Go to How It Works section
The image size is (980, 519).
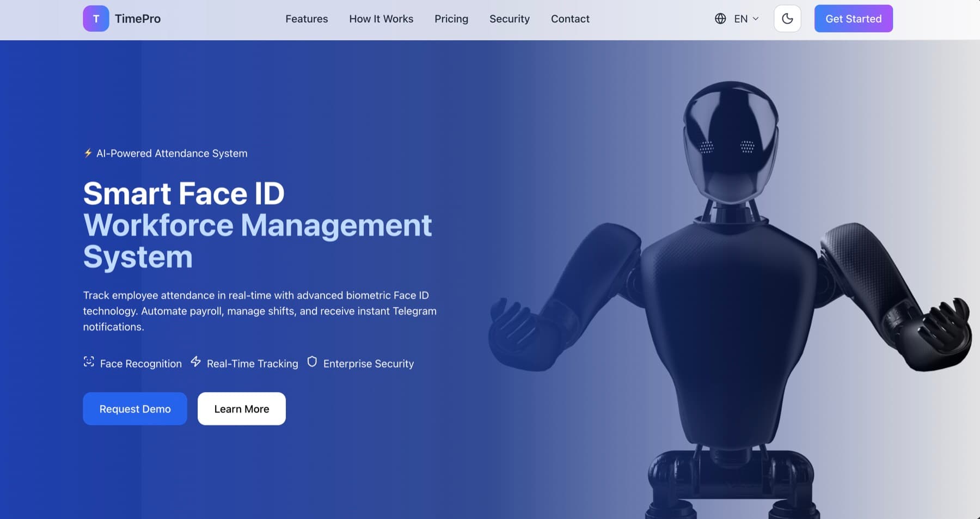381,19
